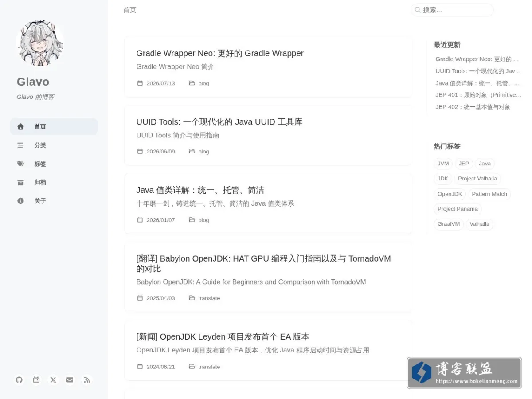This screenshot has height=399, width=532.
Task: Click calendar icon beside 2026/06/09
Action: pyautogui.click(x=140, y=151)
